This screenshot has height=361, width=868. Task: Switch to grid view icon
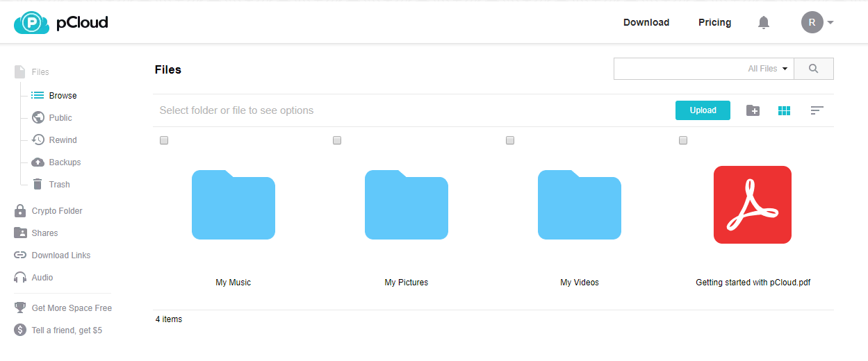784,110
